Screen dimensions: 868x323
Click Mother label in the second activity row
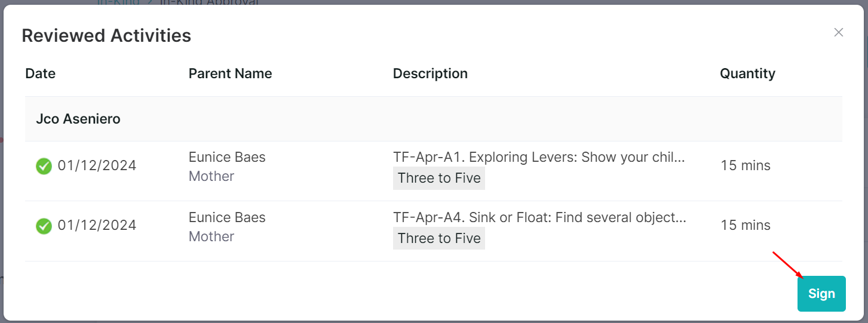click(211, 236)
